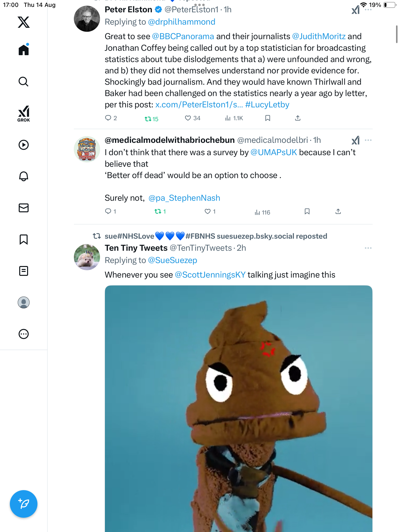Open more options on medicalmodelwithabriochebun's post
The width and height of the screenshot is (399, 532).
pos(368,140)
